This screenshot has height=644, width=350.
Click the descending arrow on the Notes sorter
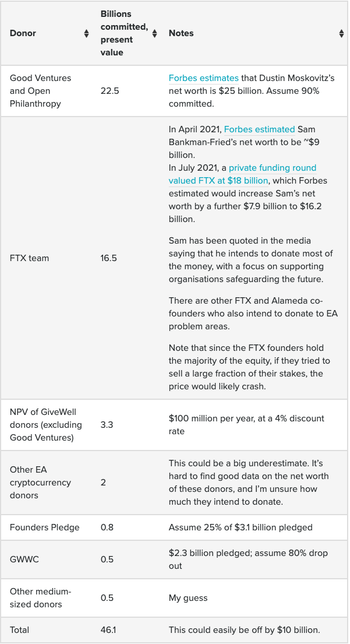341,36
